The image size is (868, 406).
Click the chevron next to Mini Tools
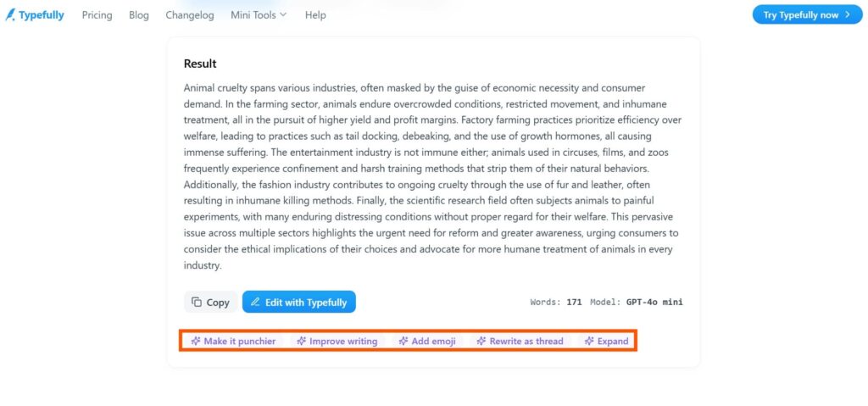(283, 15)
